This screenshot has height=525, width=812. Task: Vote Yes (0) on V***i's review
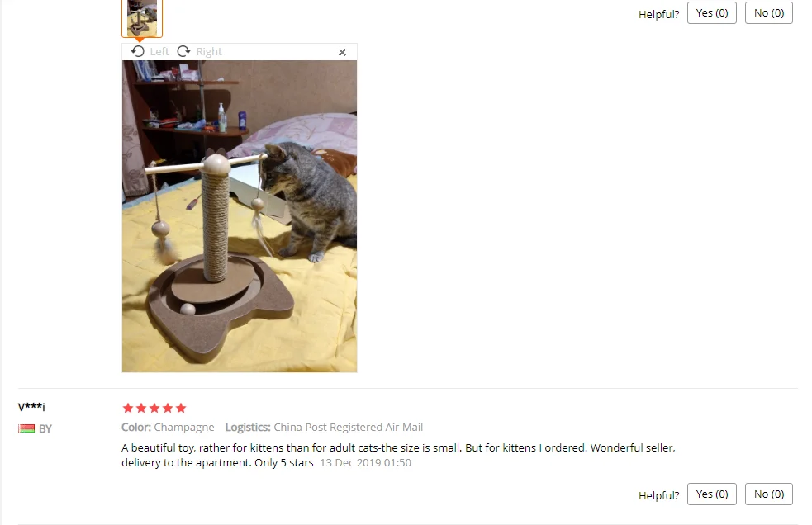coord(711,494)
